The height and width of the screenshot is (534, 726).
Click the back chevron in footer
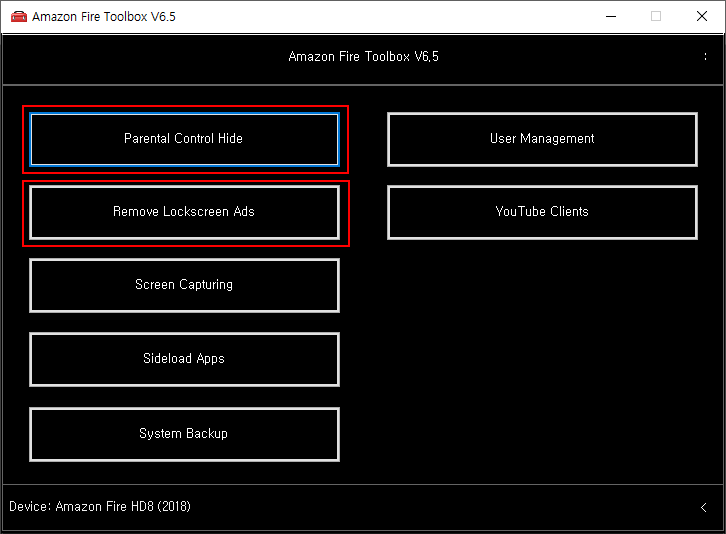(703, 507)
